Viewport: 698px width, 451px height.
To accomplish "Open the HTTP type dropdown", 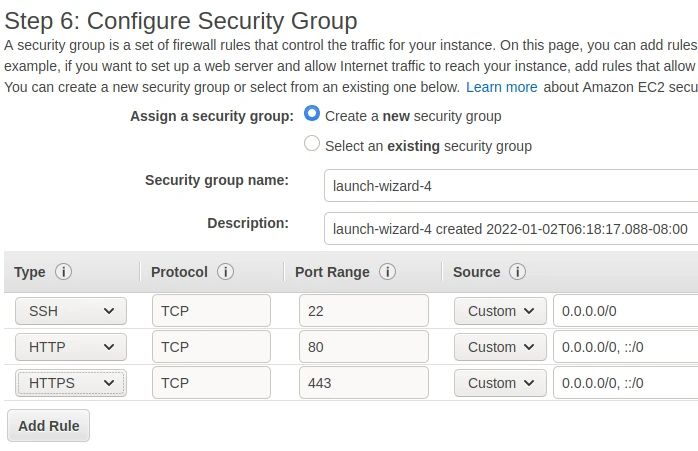I will tap(71, 347).
